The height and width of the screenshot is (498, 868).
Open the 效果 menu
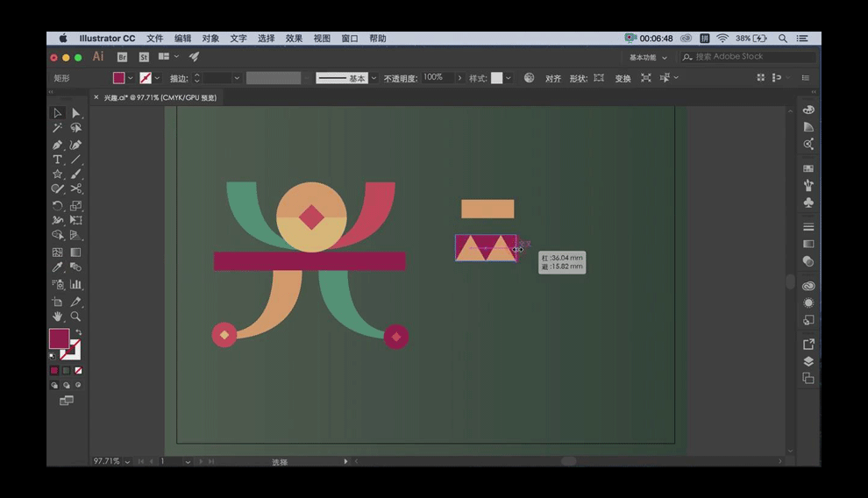pyautogui.click(x=294, y=39)
